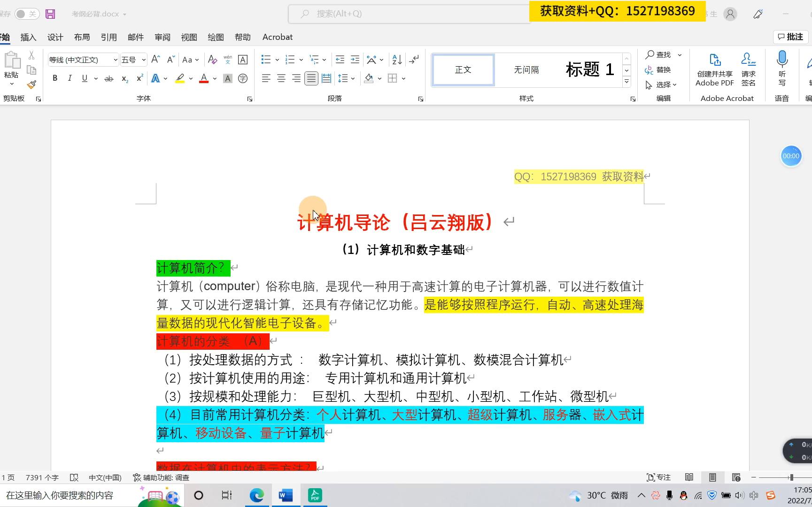
Task: Open the 设计 tab
Action: tap(55, 37)
